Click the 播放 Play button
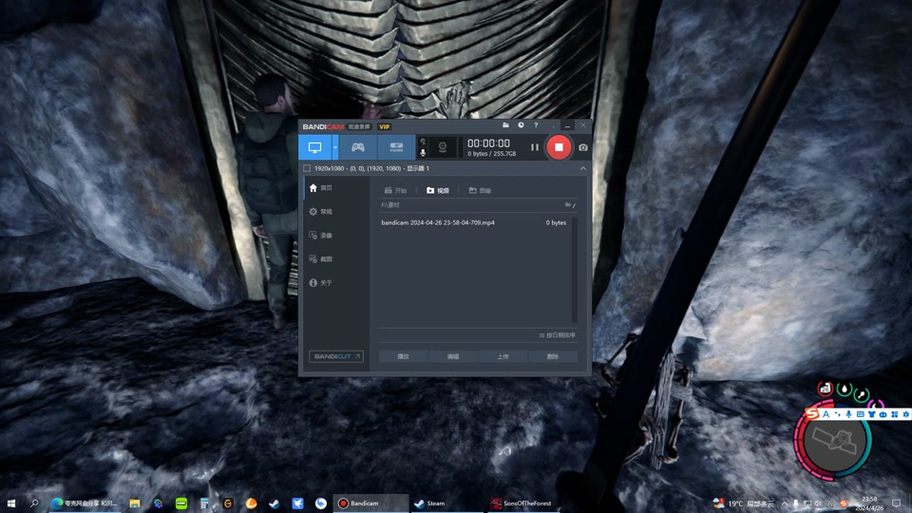The height and width of the screenshot is (513, 912). (403, 357)
